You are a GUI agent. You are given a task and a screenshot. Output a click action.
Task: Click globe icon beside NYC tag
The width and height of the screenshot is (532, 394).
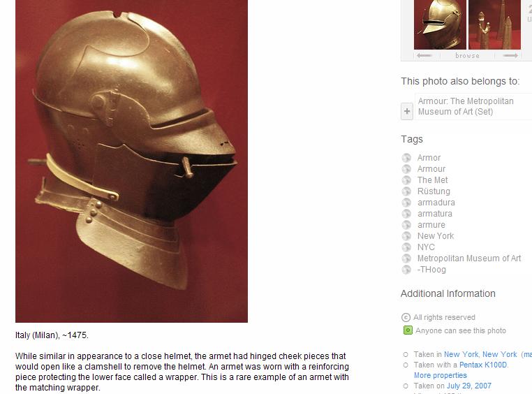pos(406,247)
